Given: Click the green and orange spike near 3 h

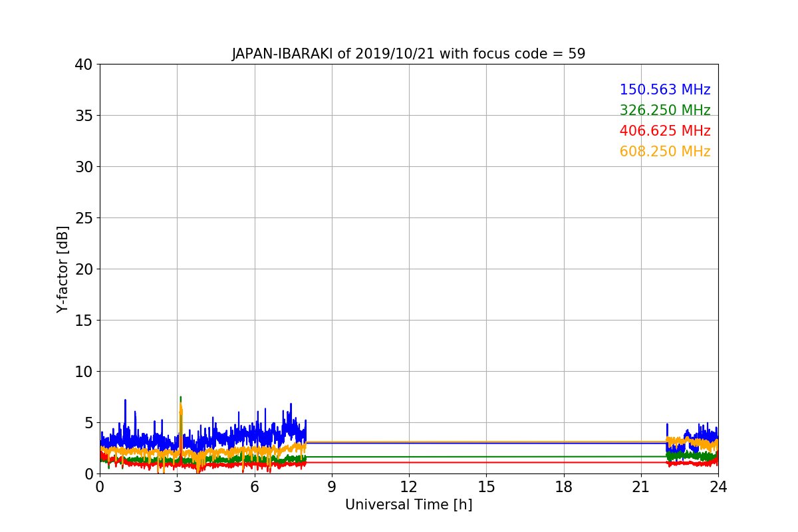Looking at the screenshot, I should click(x=180, y=426).
